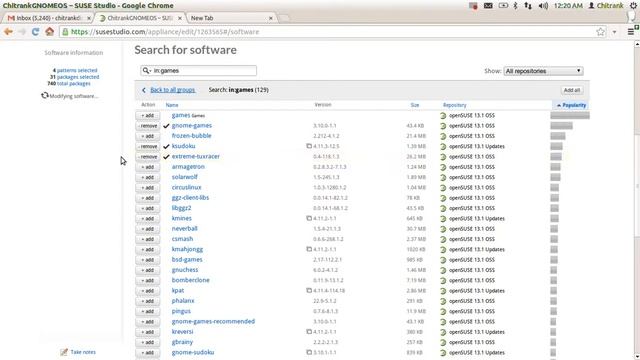
Task: Click the popularity bar of the frozen-bubble row
Action: coord(558,136)
